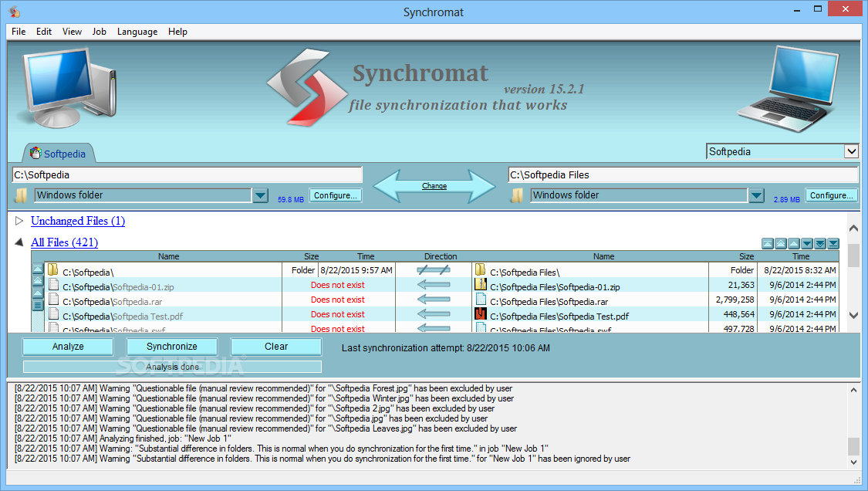Open the View menu
Image resolution: width=868 pixels, height=491 pixels.
pos(72,32)
